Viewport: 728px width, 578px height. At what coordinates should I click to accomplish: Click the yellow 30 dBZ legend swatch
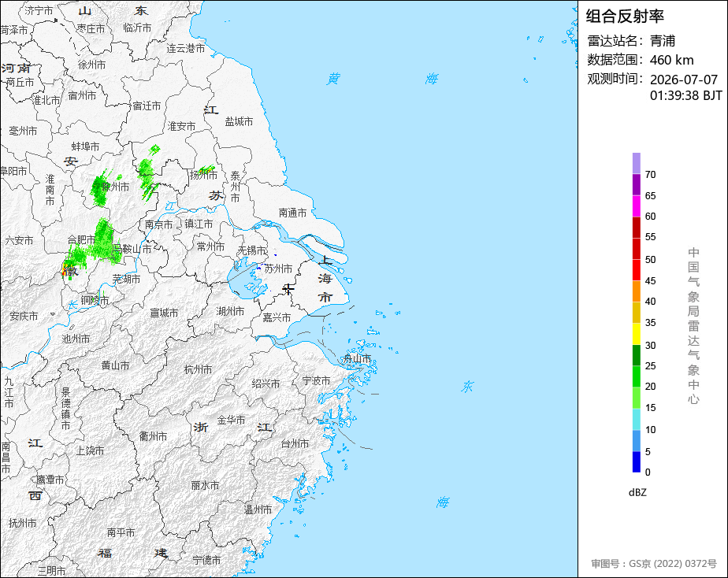[637, 334]
